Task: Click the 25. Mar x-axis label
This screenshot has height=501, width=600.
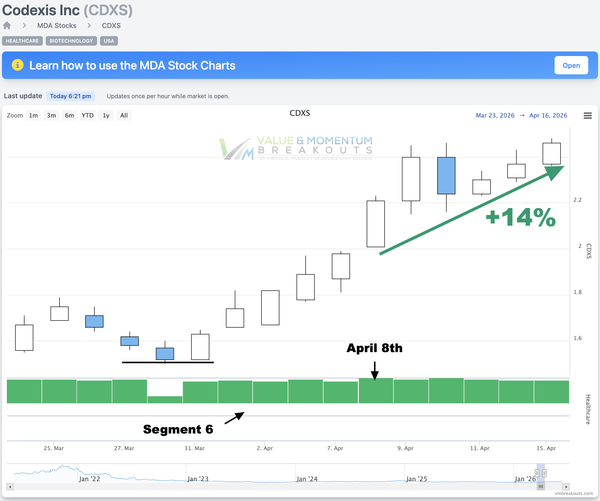Action: (x=54, y=448)
